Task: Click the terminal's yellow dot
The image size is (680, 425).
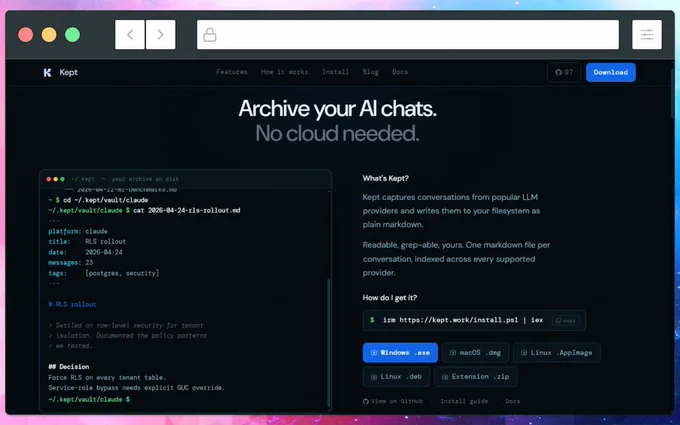Action: tap(56, 179)
